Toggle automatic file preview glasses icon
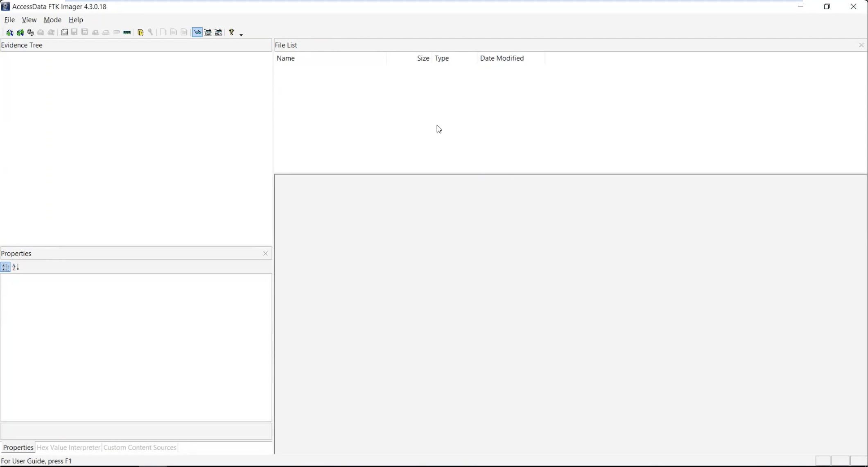This screenshot has width=868, height=467. (197, 32)
